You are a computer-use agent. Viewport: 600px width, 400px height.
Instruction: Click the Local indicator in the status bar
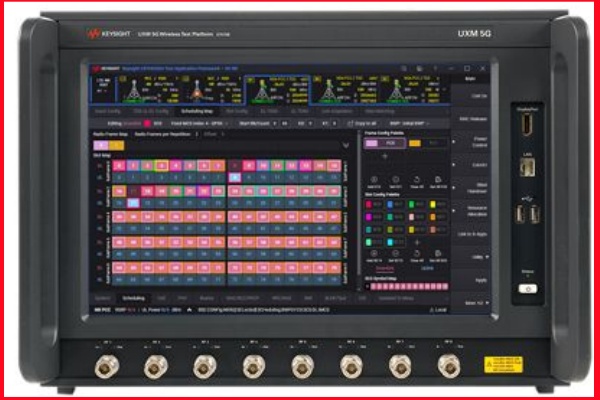(x=438, y=310)
